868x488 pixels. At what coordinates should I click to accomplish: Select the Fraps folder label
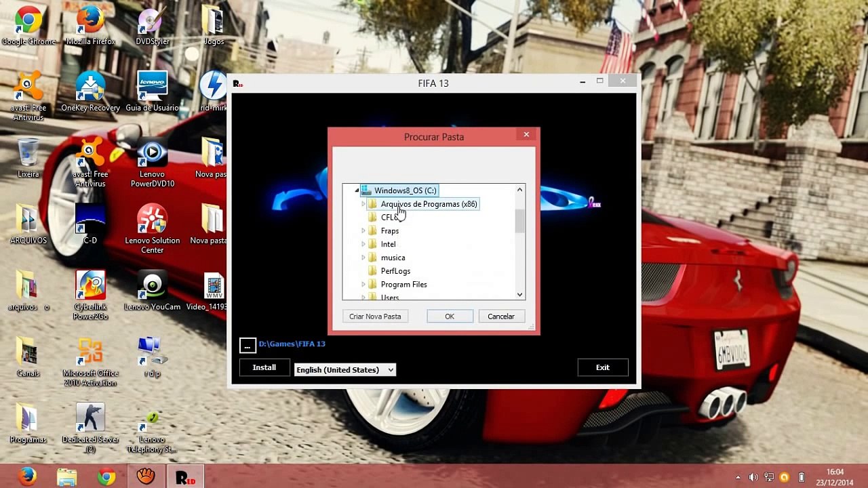390,231
